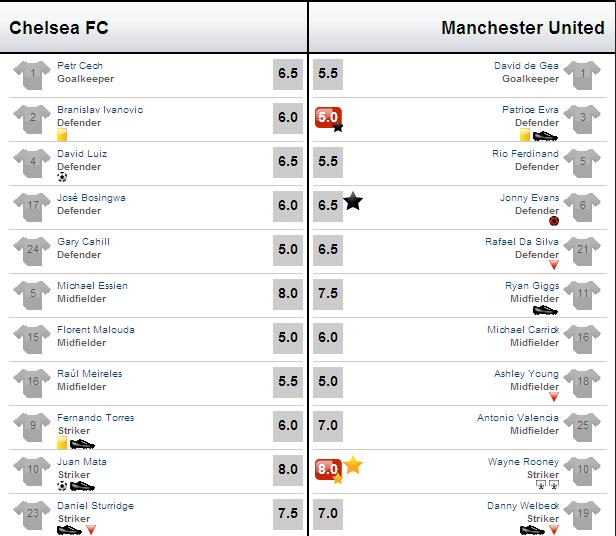This screenshot has width=616, height=536.
Task: Click the penalty goal icons under Wayne Rooney
Action: (547, 485)
